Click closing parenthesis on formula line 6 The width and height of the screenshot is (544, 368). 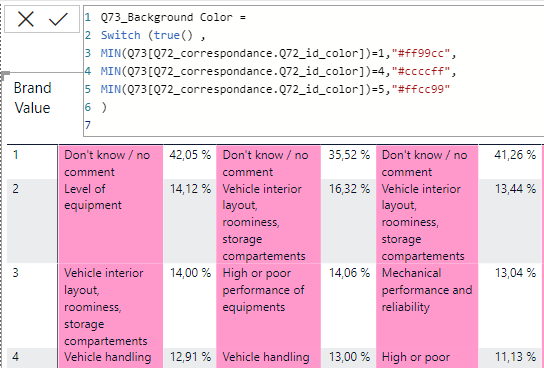point(104,107)
